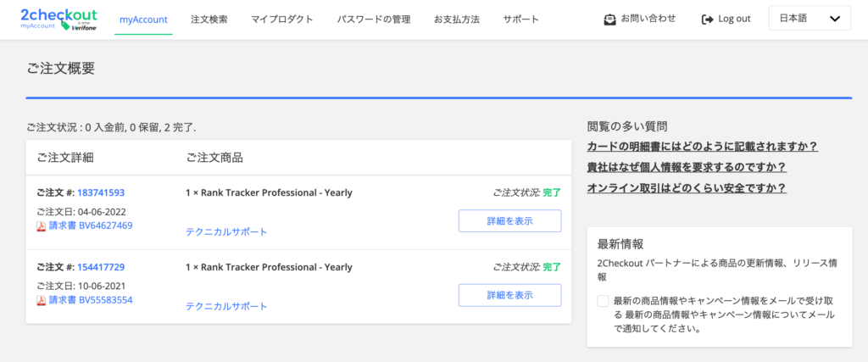Click PDF icon beside 請求書 BV64627469
The width and height of the screenshot is (868, 362).
click(41, 226)
